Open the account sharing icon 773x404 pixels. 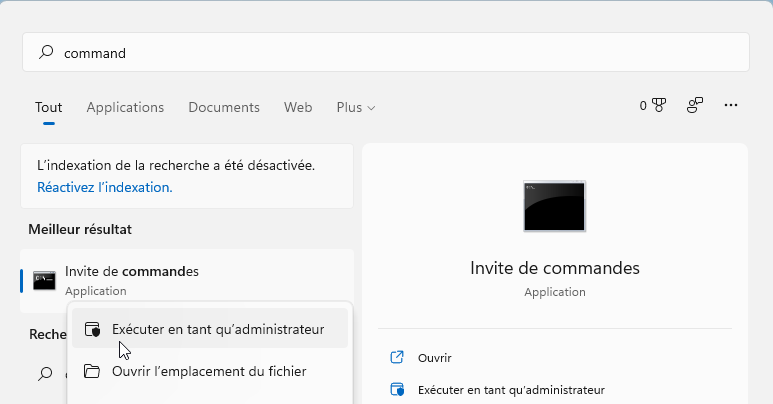(x=695, y=105)
